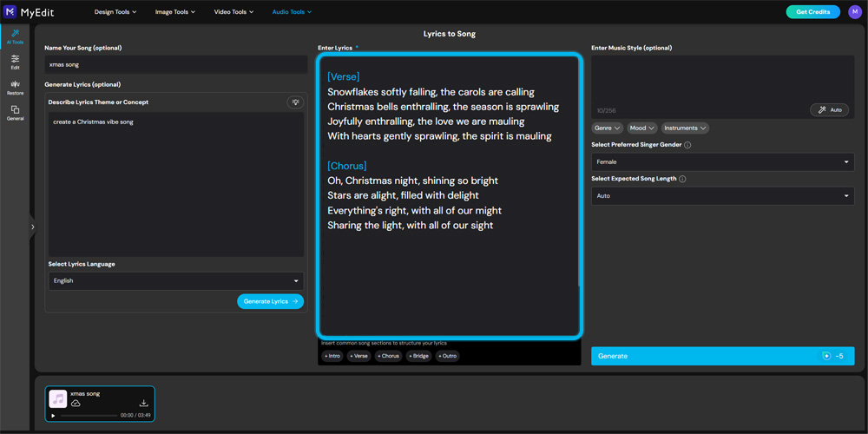Screen dimensions: 868x434
Task: Click the line 'Everything's right, with all of our might'
Action: 414,210
